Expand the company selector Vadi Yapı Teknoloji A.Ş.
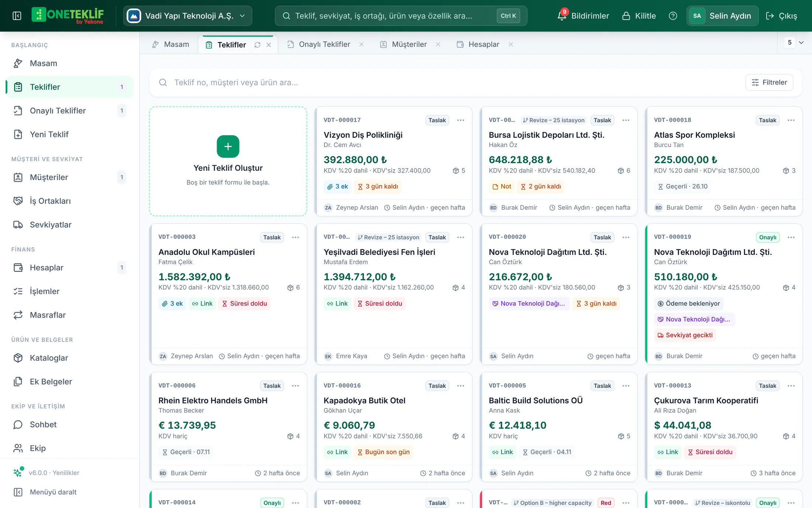The width and height of the screenshot is (812, 508). tap(188, 16)
